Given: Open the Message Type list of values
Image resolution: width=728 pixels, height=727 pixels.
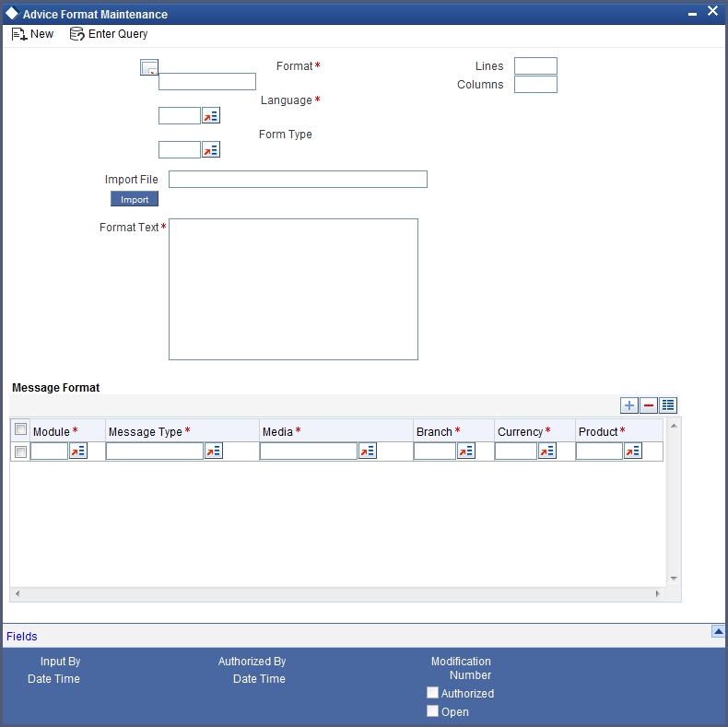Looking at the screenshot, I should [214, 451].
